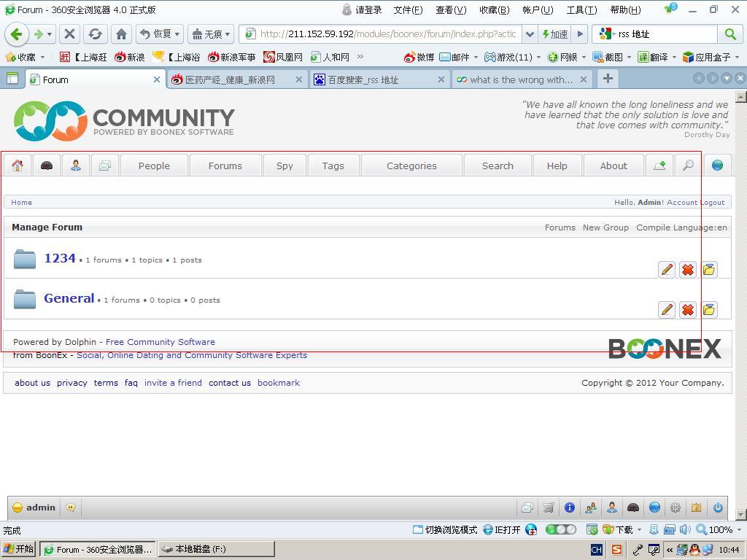Open the Forums navigation button
The width and height of the screenshot is (747, 560).
click(x=225, y=166)
